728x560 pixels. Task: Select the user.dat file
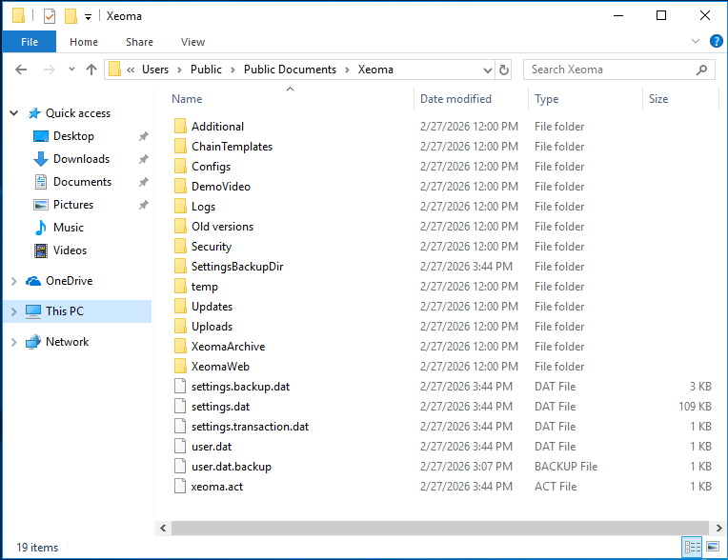pos(212,447)
